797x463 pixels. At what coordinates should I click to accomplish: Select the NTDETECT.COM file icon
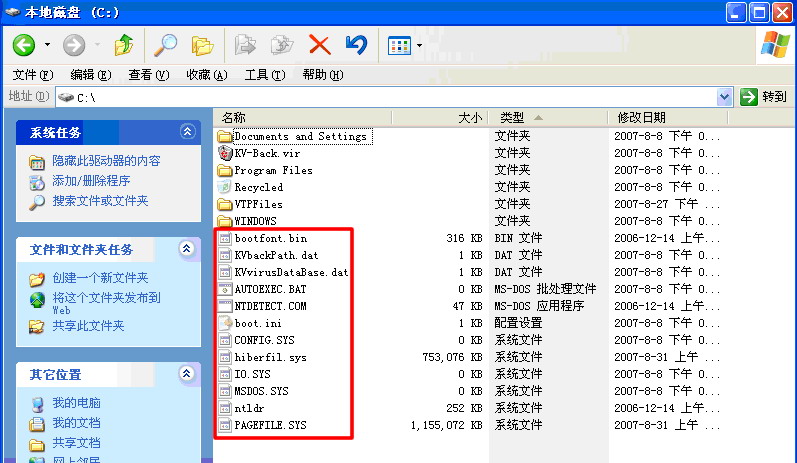click(225, 306)
